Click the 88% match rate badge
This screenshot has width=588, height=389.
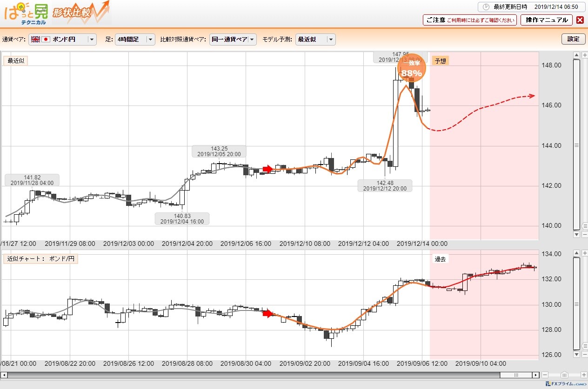(412, 70)
